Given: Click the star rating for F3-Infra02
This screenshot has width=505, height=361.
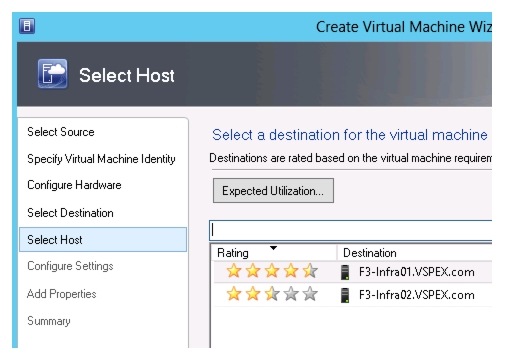Looking at the screenshot, I should pos(272,294).
